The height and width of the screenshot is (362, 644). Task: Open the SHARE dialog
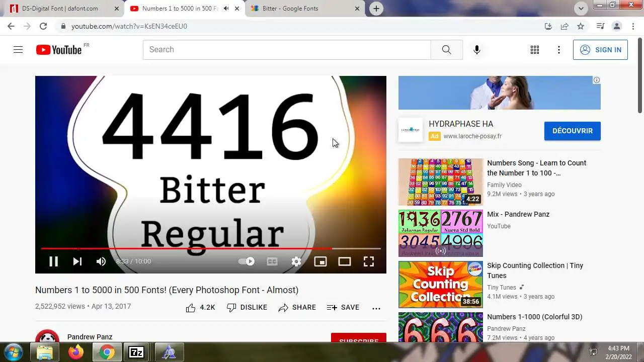(297, 308)
